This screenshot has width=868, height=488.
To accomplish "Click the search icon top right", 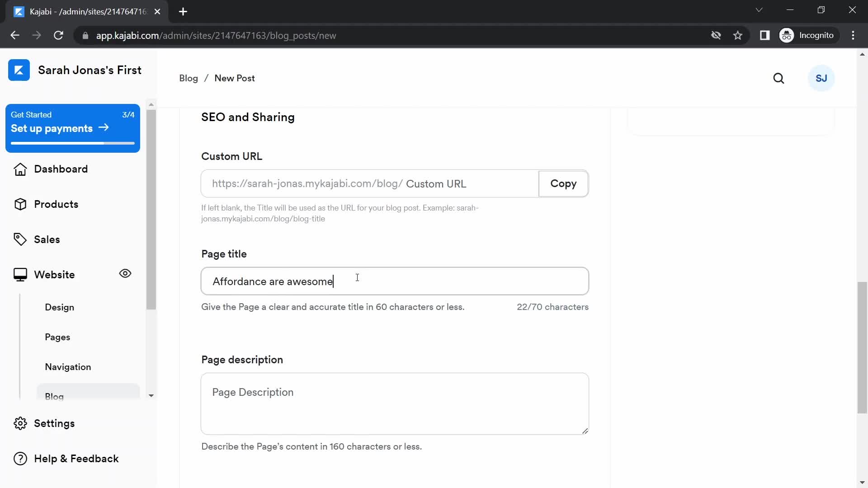I will click(x=779, y=78).
